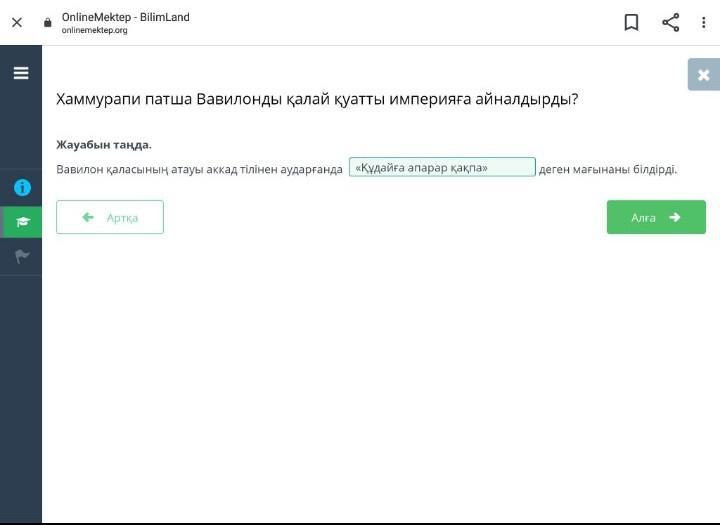This screenshot has width=720, height=525.
Task: Click the question heading about Хаммурапи
Action: [317, 99]
